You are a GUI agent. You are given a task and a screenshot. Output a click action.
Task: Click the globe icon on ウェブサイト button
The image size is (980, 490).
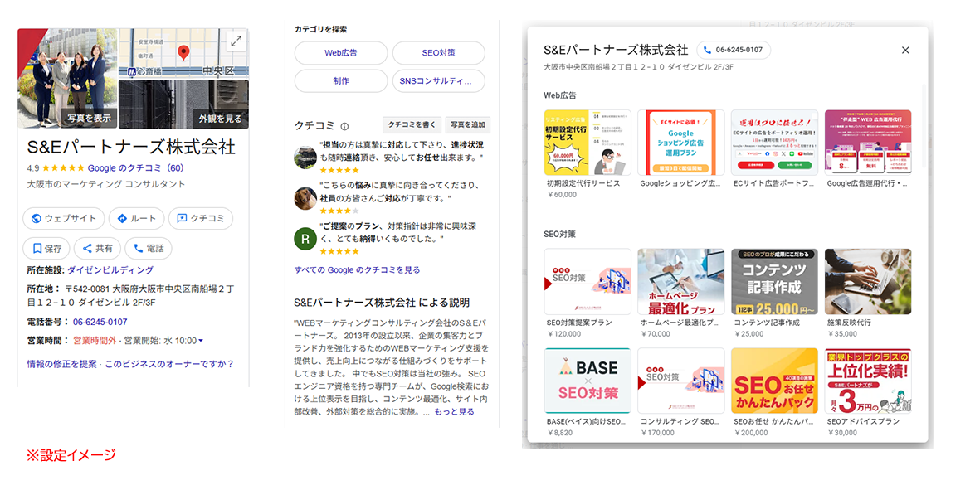click(x=37, y=219)
